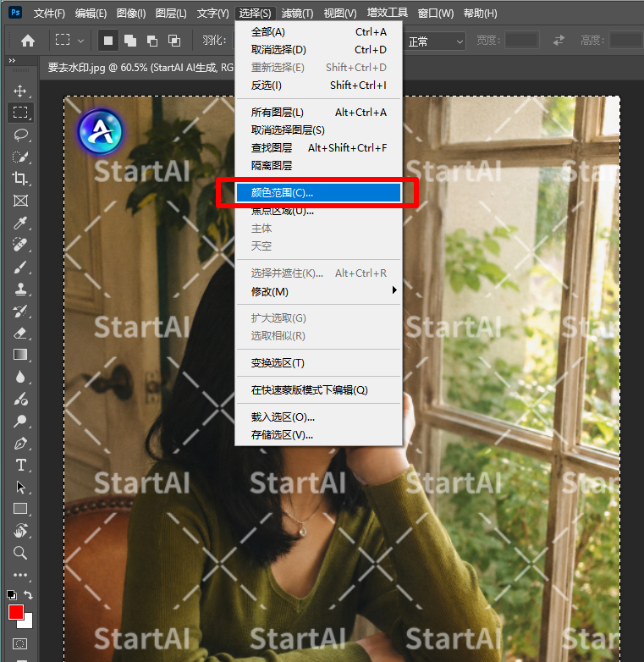Select the Spot Healing Brush tool
644x662 pixels.
[20, 245]
